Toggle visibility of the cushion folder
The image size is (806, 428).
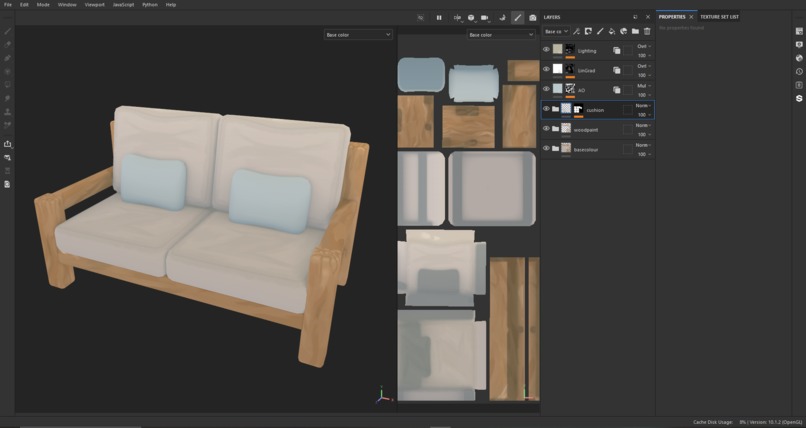click(x=546, y=109)
